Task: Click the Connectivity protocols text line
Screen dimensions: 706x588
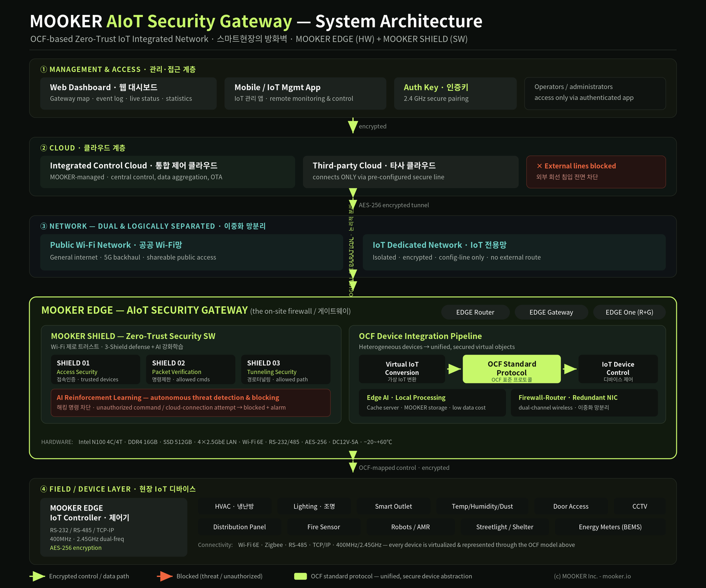Action: pos(387,545)
